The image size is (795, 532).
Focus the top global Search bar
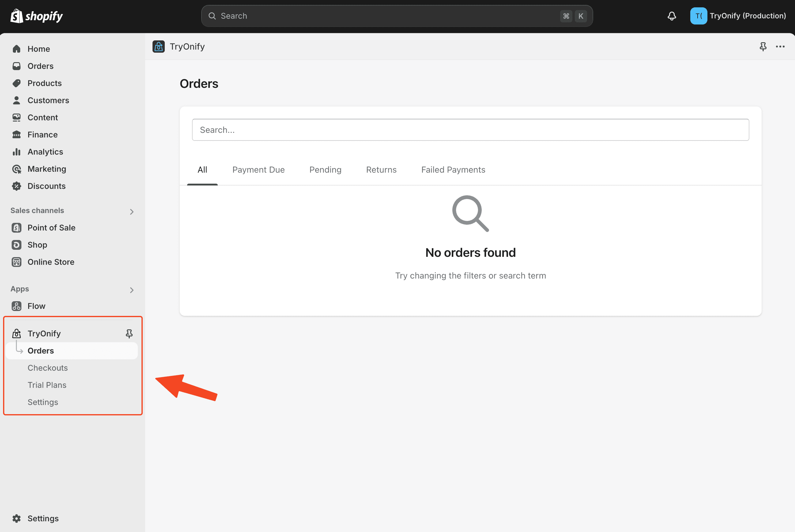pyautogui.click(x=397, y=16)
